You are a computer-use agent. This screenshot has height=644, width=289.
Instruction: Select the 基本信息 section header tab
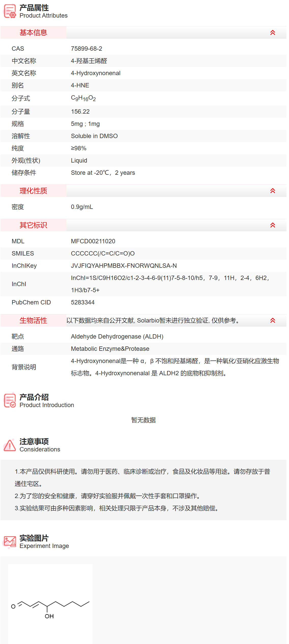[33, 33]
